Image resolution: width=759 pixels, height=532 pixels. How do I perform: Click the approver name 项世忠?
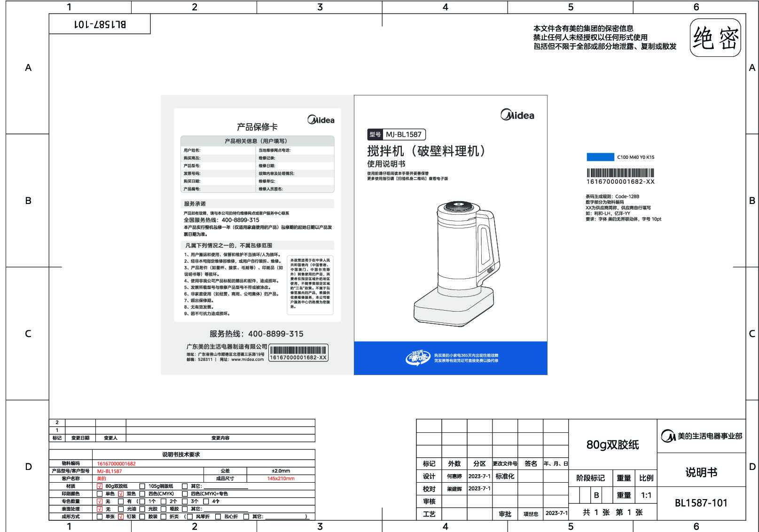click(x=531, y=514)
